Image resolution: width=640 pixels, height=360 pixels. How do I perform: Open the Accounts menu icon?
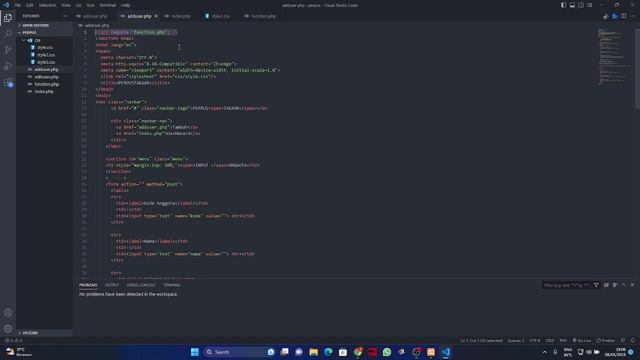point(8,313)
